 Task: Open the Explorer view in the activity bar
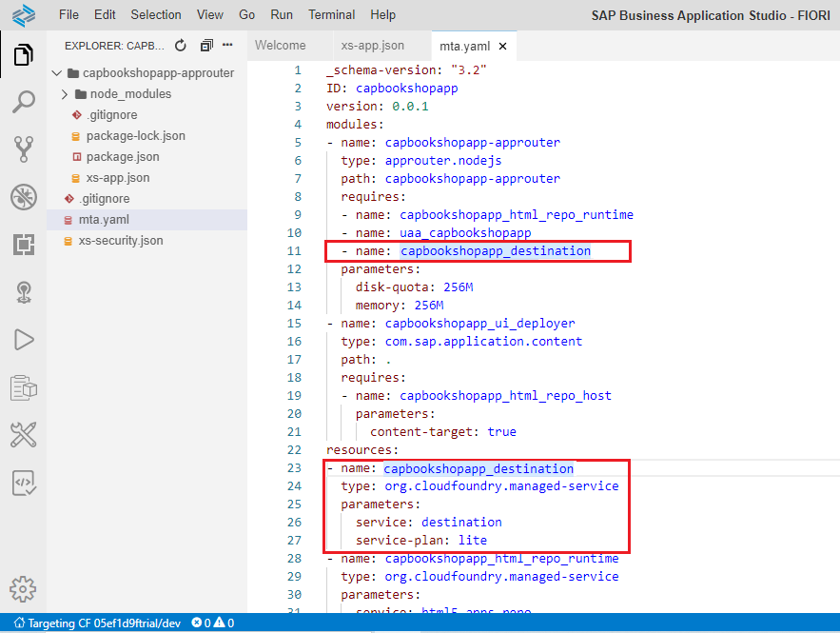click(23, 55)
